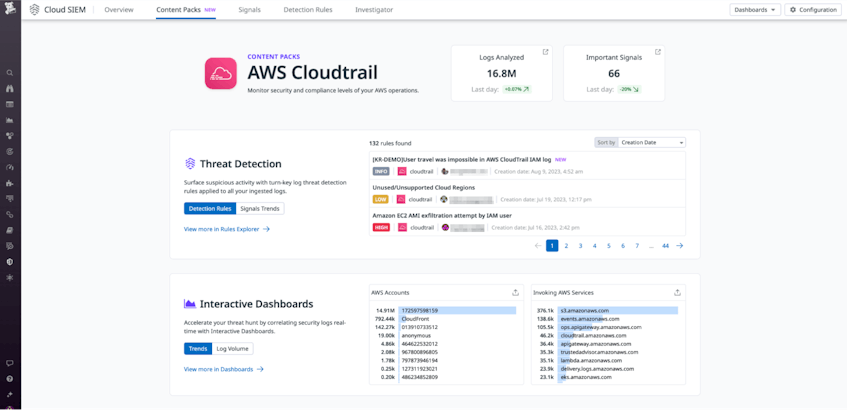This screenshot has width=847, height=410.
Task: Open the hexagon cluster infrastructure icon in sidebar
Action: [x=10, y=136]
